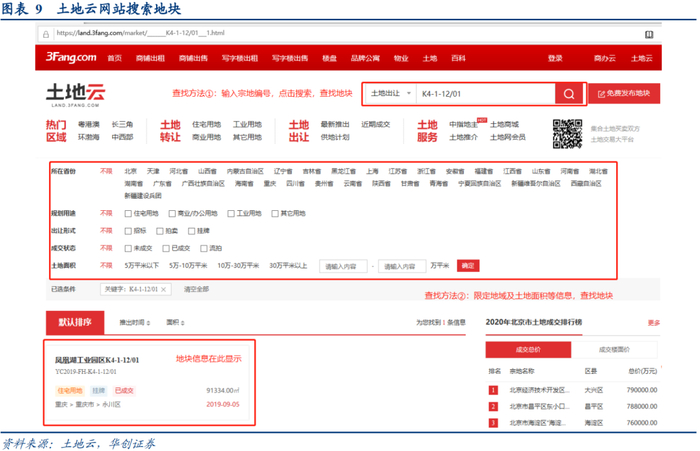
Task: Click the 更多 link beside the ranking
Action: (x=654, y=323)
